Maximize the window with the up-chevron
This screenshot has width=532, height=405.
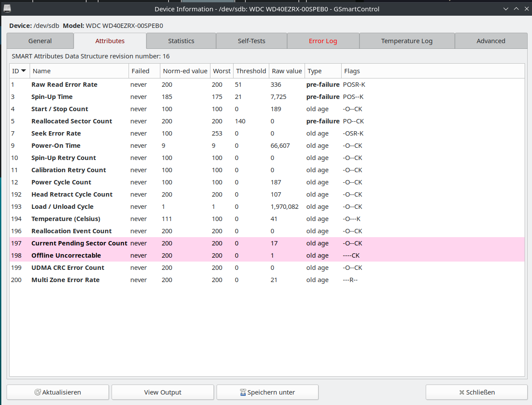pos(516,9)
